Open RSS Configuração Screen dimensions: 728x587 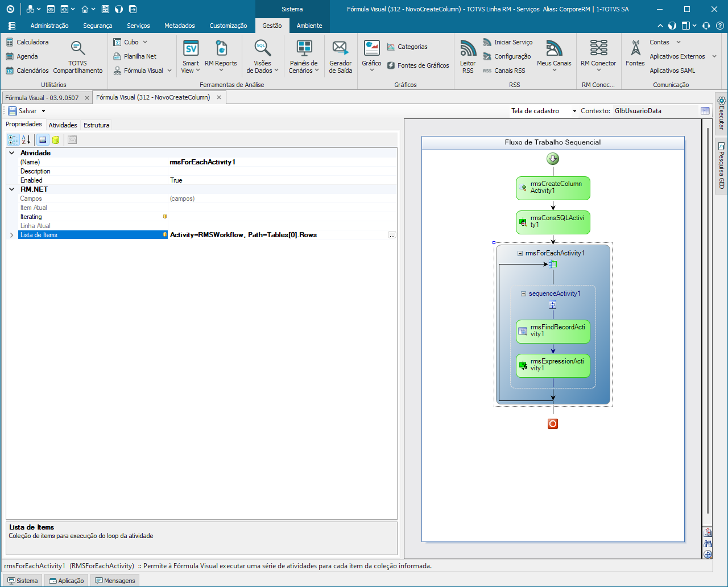click(507, 56)
